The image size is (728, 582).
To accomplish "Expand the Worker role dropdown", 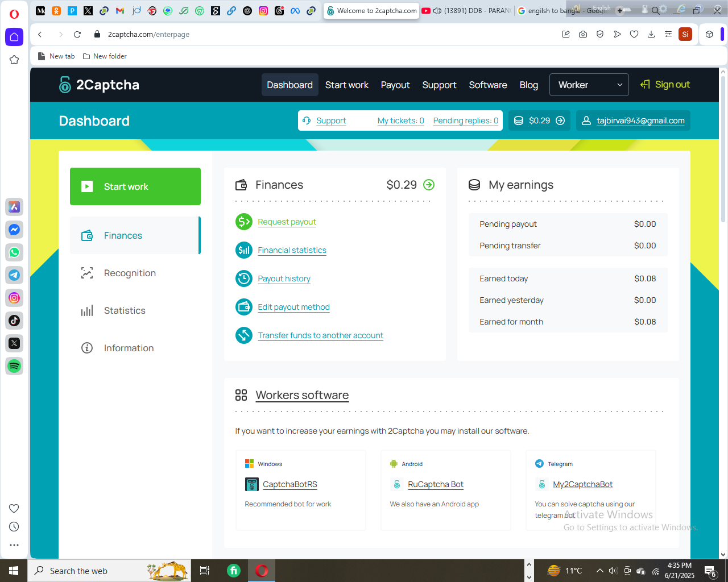I will [x=589, y=85].
